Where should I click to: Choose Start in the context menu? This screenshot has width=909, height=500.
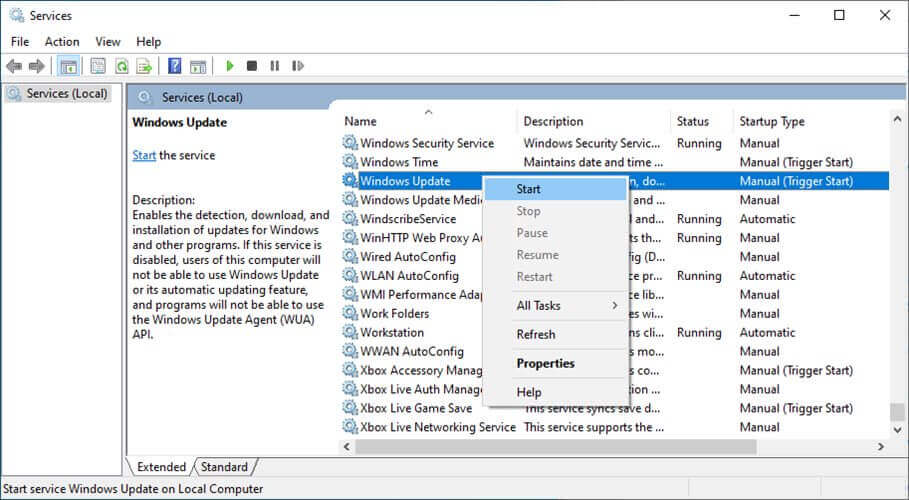tap(555, 189)
